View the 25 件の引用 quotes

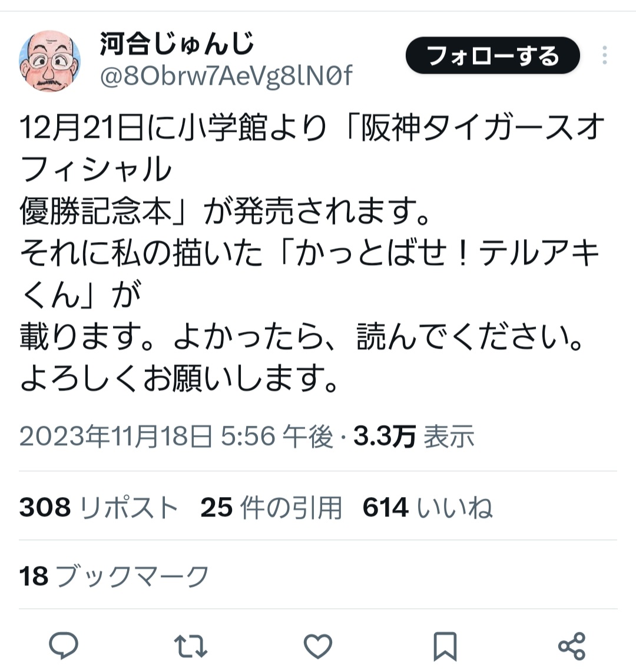click(271, 507)
